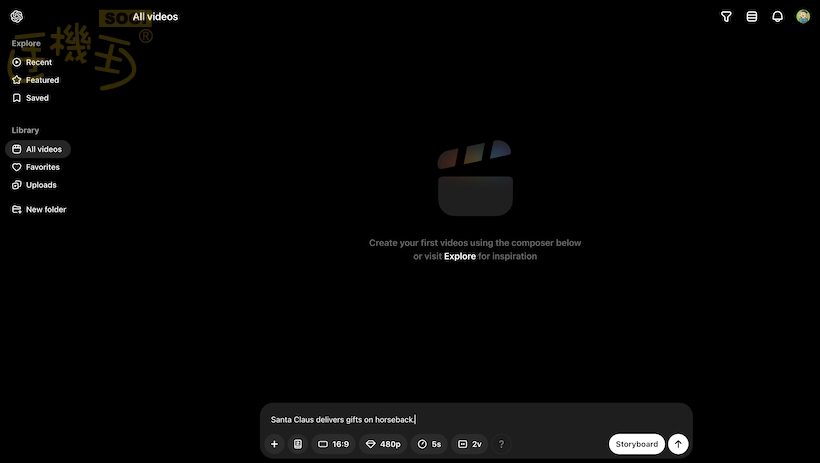Switch the list view layout icon
This screenshot has height=463, width=820.
[x=752, y=17]
